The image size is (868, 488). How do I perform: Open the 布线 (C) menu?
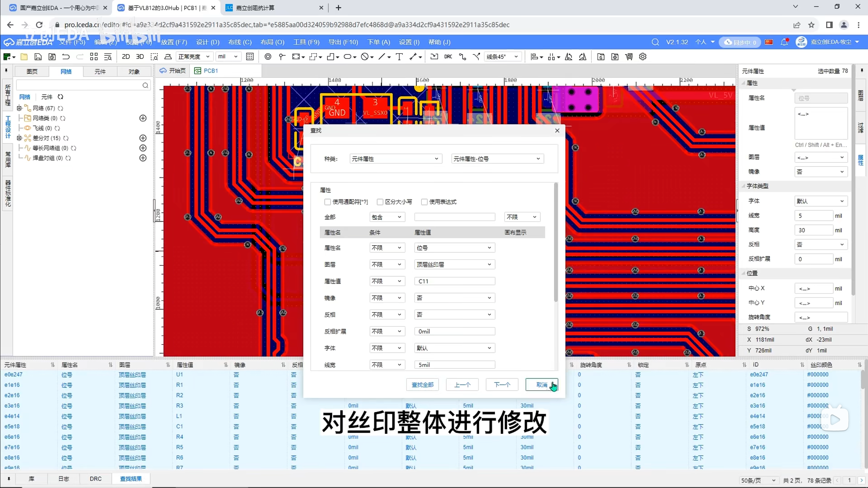point(240,42)
